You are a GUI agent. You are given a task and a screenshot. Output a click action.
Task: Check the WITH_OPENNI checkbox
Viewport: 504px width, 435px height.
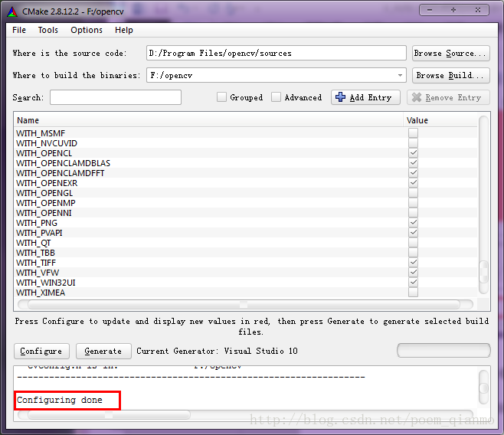(x=413, y=213)
